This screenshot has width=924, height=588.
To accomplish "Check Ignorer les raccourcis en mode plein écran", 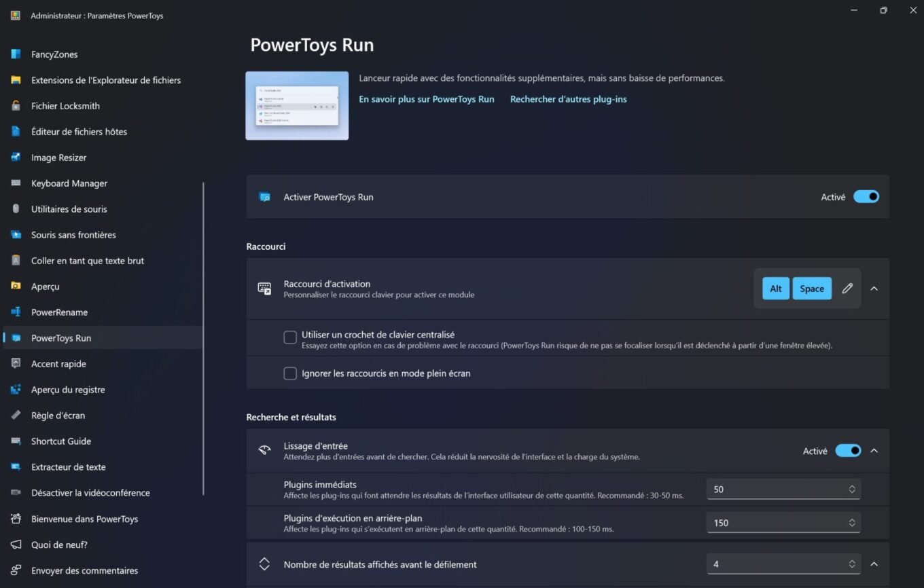I will point(290,373).
